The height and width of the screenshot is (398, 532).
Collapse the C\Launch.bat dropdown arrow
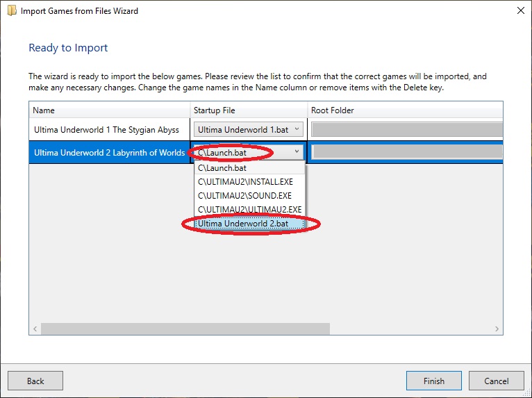pyautogui.click(x=297, y=151)
